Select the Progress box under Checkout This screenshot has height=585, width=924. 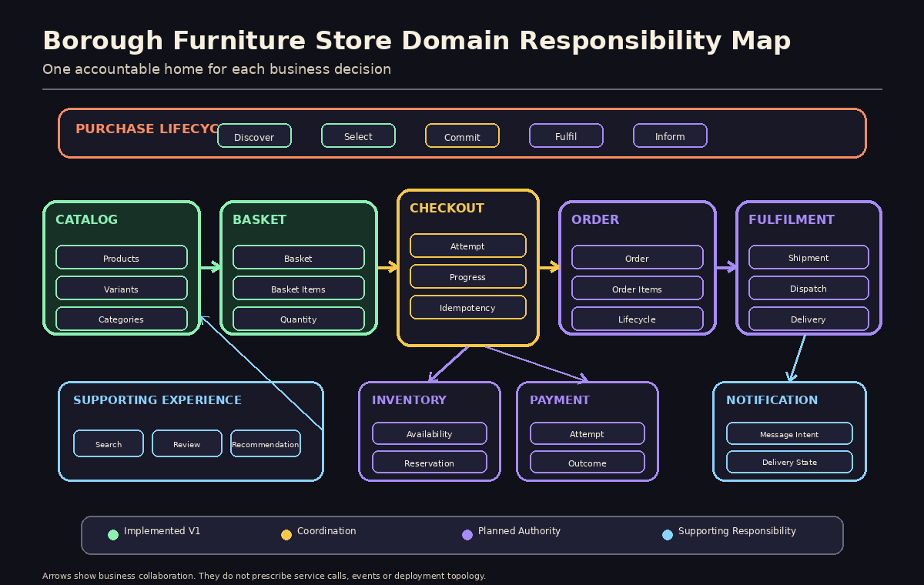click(468, 276)
